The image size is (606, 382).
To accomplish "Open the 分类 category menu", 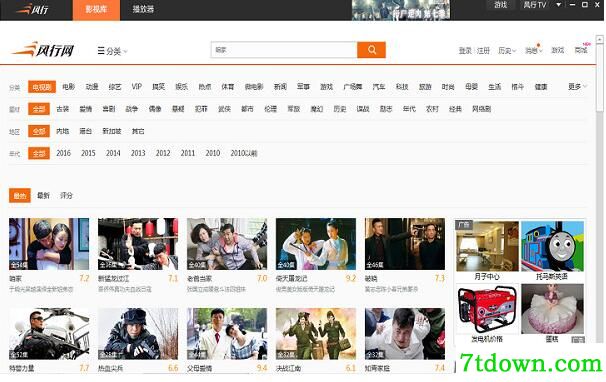I will point(112,51).
